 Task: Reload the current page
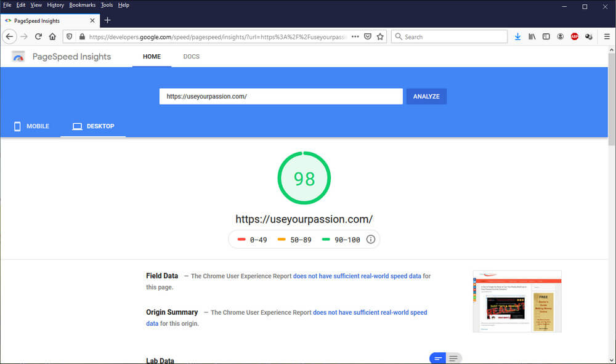[x=38, y=36]
